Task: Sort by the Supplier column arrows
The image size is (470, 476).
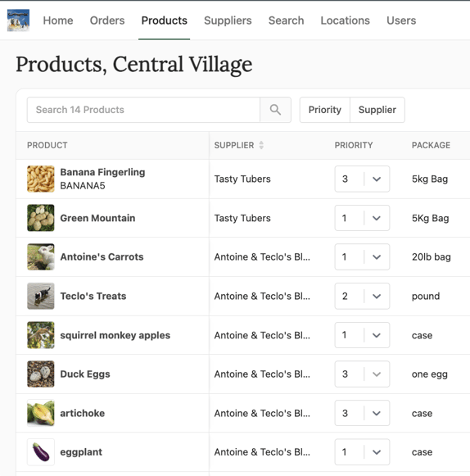Action: point(261,145)
